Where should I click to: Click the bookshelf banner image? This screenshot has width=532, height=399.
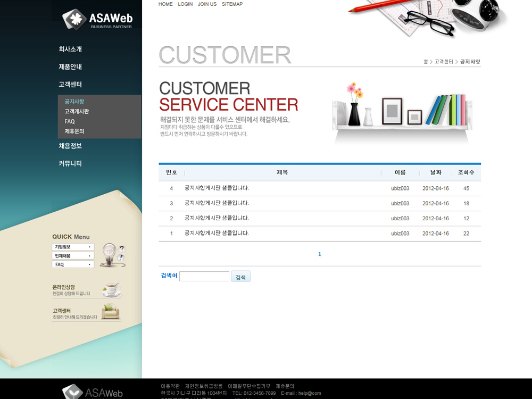[402, 112]
